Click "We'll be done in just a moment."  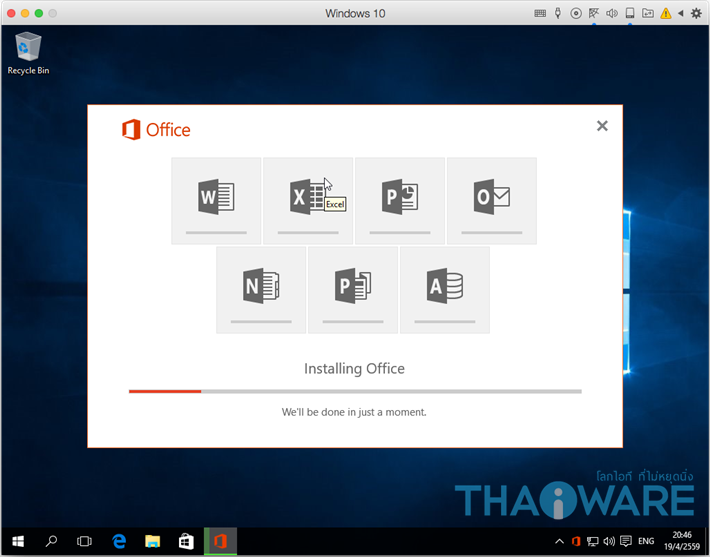[354, 412]
